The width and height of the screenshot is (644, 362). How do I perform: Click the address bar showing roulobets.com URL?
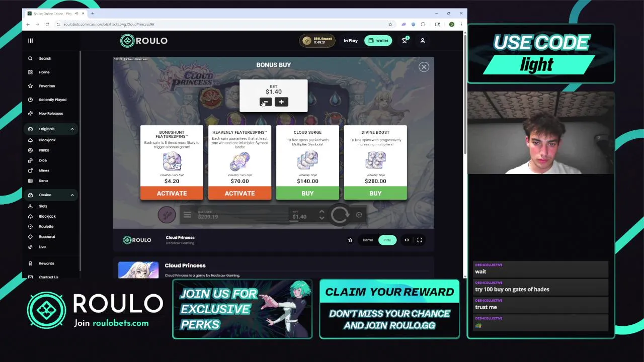tap(221, 24)
